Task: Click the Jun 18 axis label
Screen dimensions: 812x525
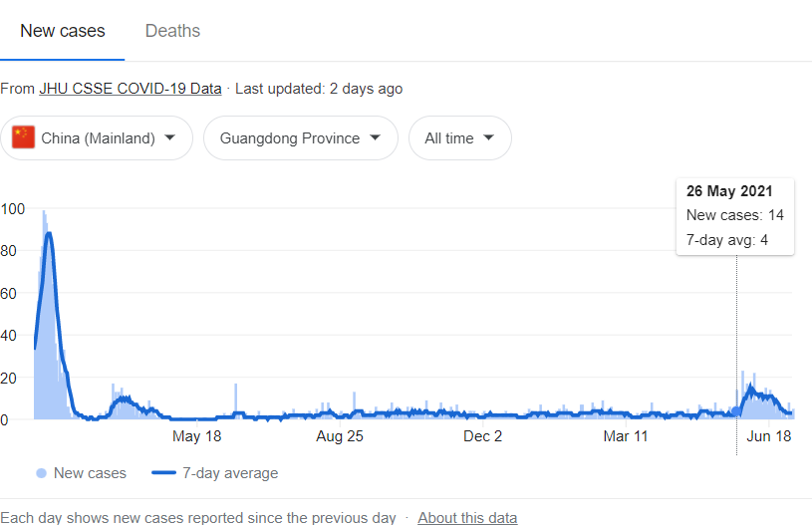Action: coord(768,436)
